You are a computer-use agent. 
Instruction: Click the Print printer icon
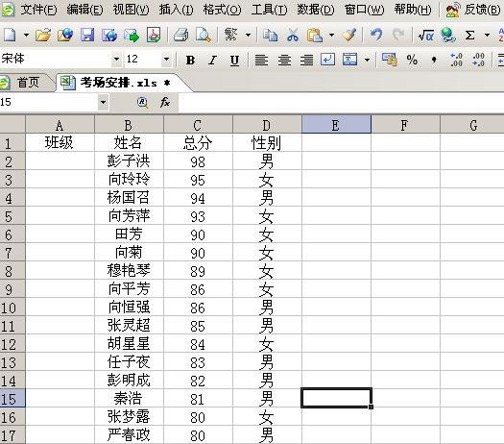(x=181, y=35)
